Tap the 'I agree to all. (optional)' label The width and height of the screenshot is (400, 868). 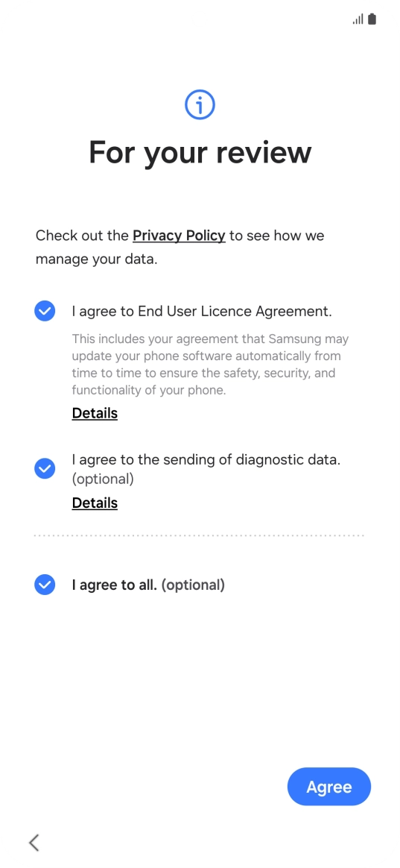[x=148, y=585]
